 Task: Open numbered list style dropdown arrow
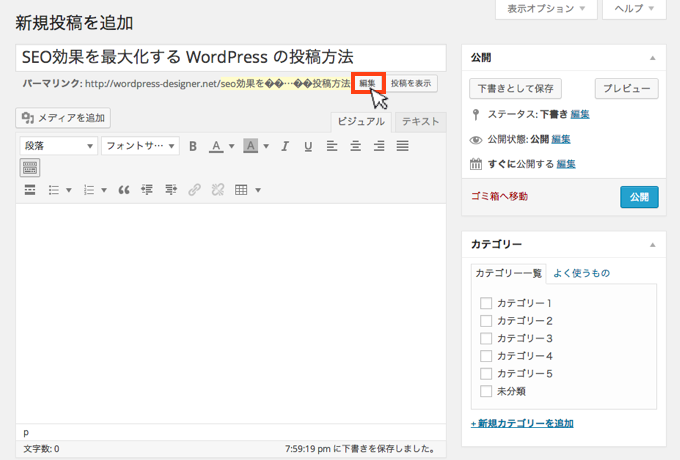tap(104, 190)
